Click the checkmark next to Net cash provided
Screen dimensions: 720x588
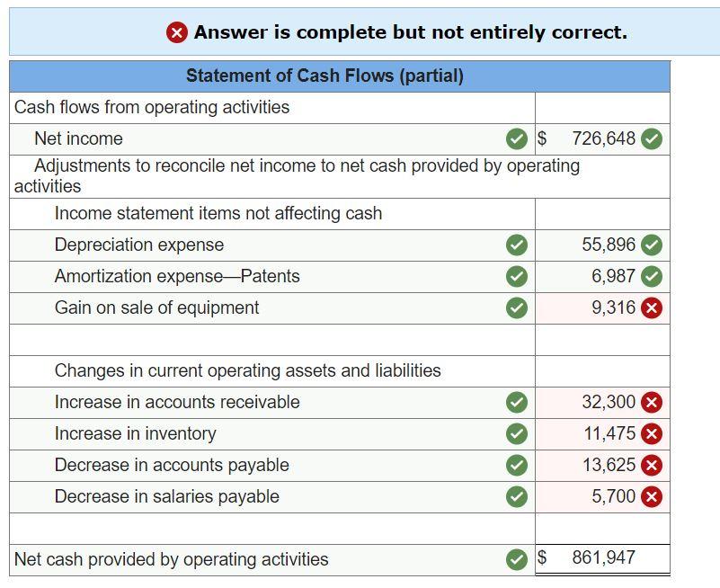[x=518, y=558]
